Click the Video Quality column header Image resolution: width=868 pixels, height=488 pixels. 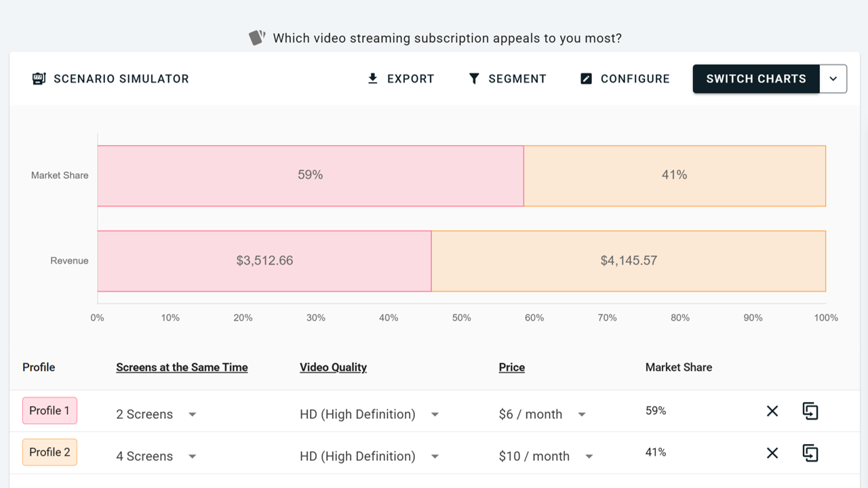(333, 367)
